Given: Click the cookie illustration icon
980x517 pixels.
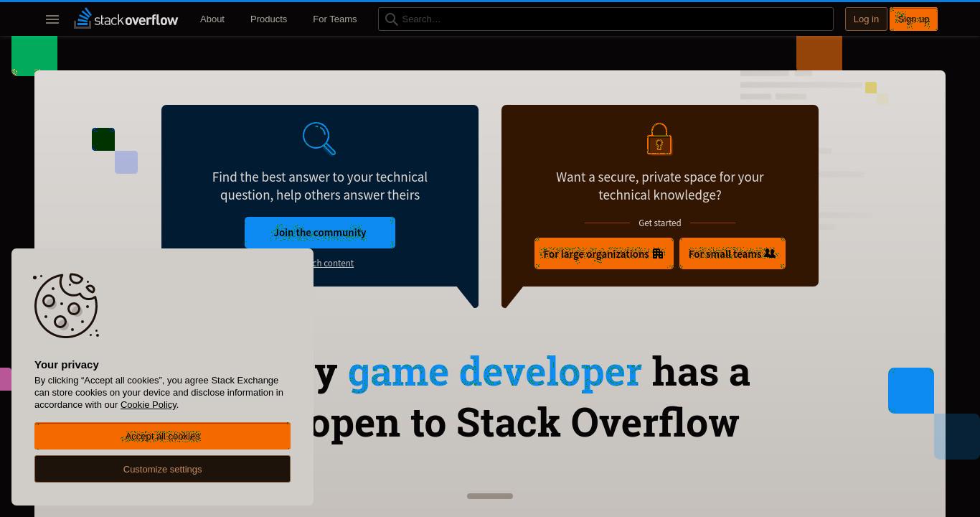Looking at the screenshot, I should (66, 305).
